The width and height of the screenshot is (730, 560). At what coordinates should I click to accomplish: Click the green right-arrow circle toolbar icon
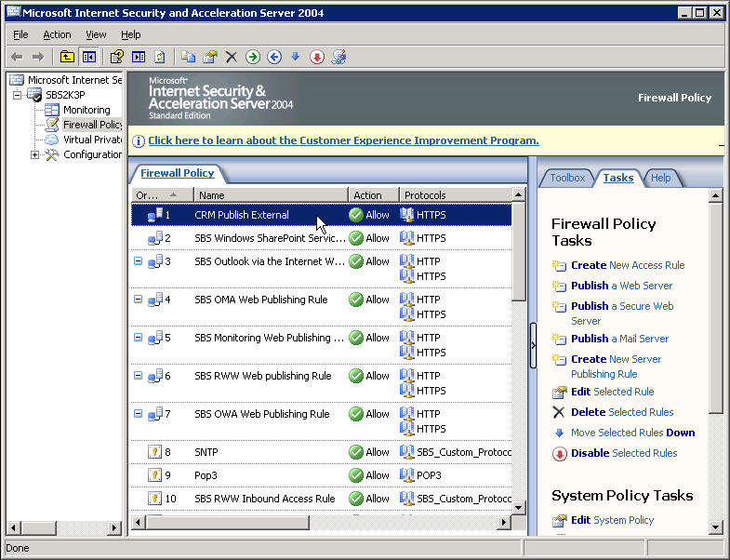pos(253,58)
